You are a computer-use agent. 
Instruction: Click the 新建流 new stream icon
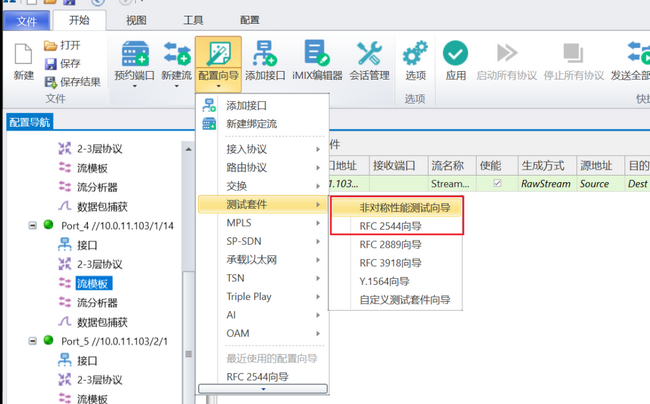click(176, 54)
